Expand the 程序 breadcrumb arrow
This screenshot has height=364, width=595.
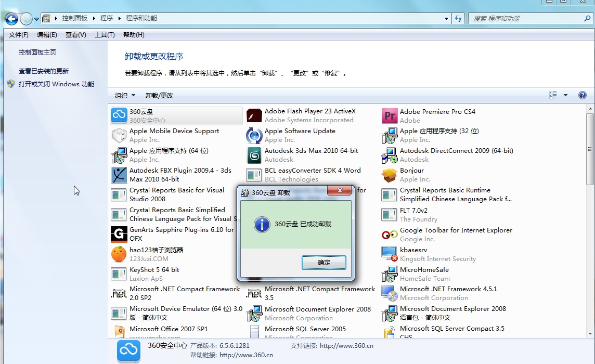119,18
